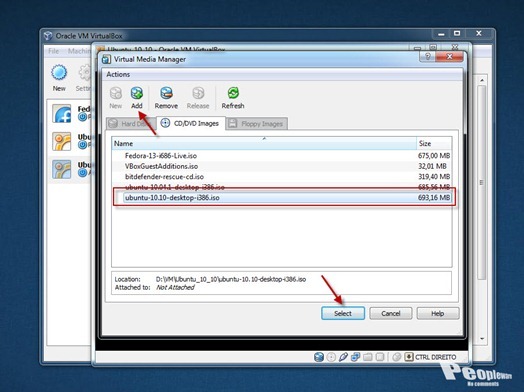This screenshot has height=392, width=524.
Task: Close the Virtual Media Manager dialog
Action: click(x=450, y=56)
